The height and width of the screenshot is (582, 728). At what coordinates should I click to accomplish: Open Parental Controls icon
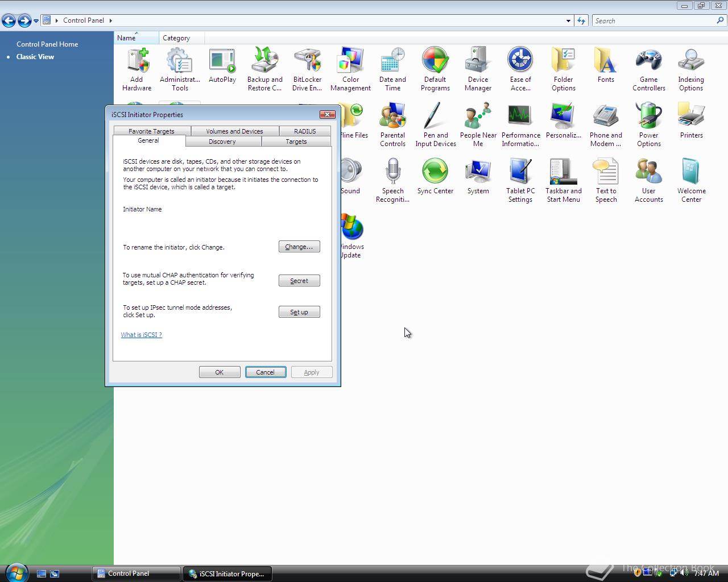[x=392, y=125]
